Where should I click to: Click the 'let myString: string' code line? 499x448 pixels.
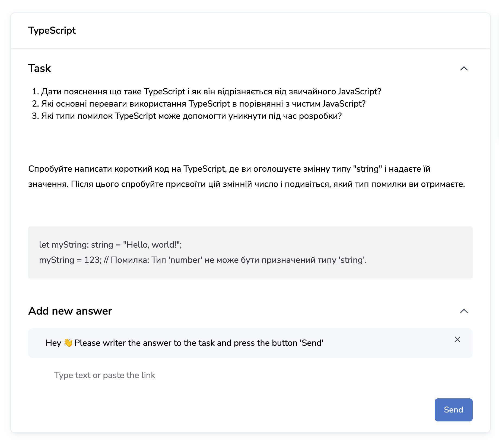(110, 245)
